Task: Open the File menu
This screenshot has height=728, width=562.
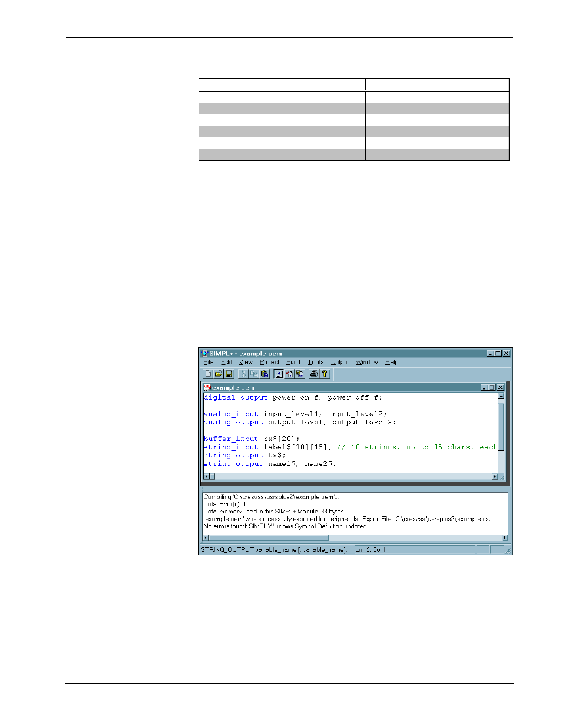Action: 209,362
